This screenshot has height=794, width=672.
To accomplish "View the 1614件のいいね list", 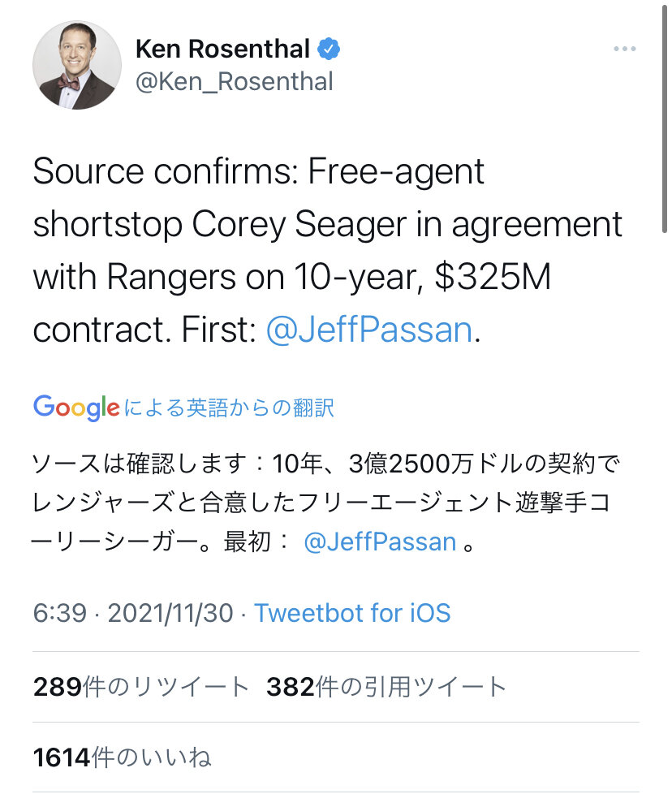I will pyautogui.click(x=122, y=757).
